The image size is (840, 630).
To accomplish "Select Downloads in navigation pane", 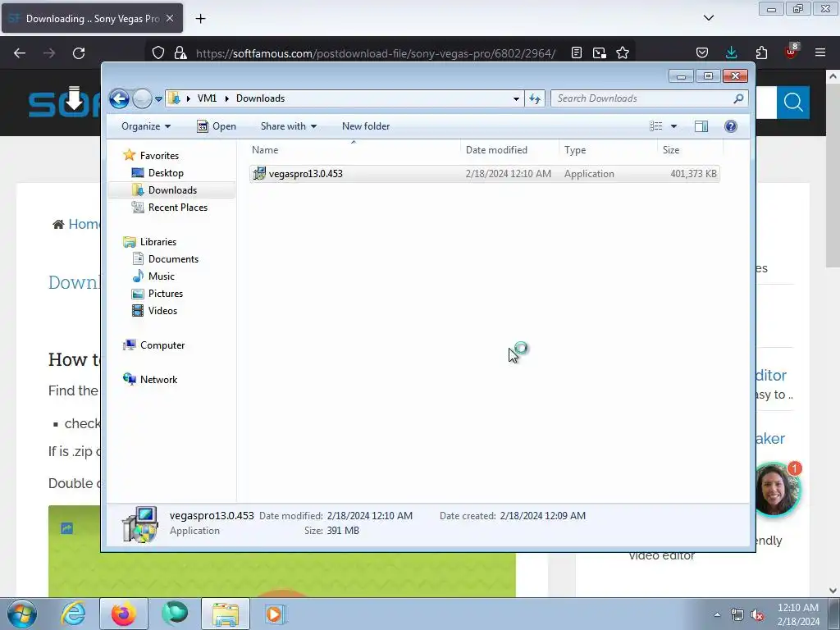I will (x=172, y=190).
